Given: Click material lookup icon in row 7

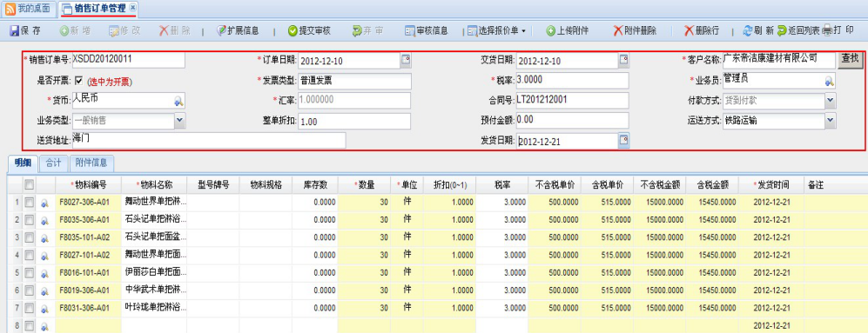Looking at the screenshot, I should [x=45, y=310].
